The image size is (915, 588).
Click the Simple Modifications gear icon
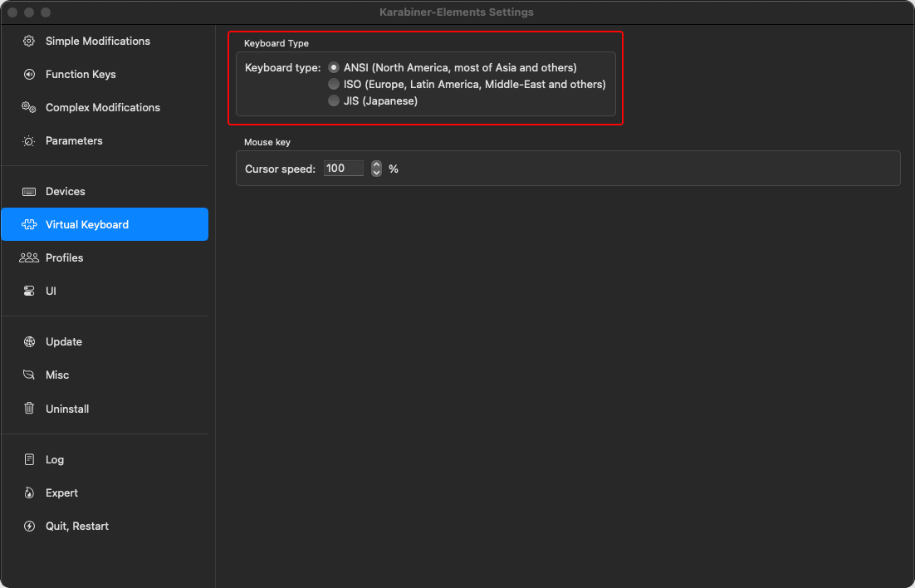coord(28,41)
